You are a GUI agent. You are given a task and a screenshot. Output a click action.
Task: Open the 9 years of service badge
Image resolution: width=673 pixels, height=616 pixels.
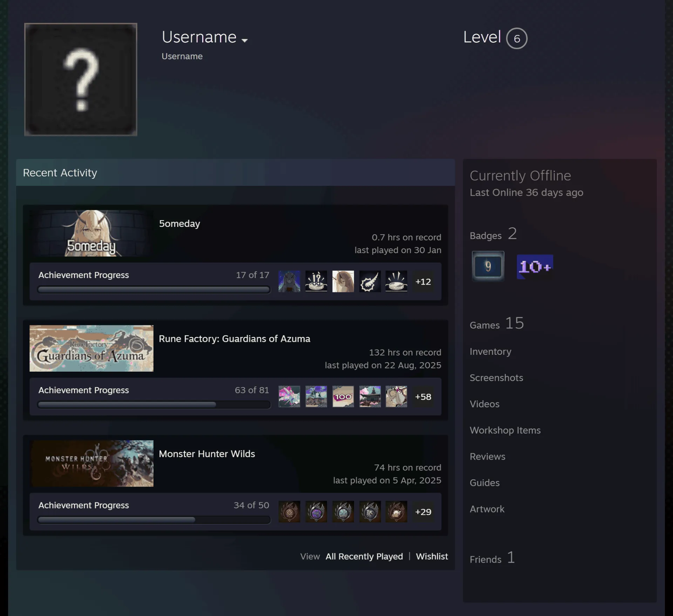(x=488, y=266)
